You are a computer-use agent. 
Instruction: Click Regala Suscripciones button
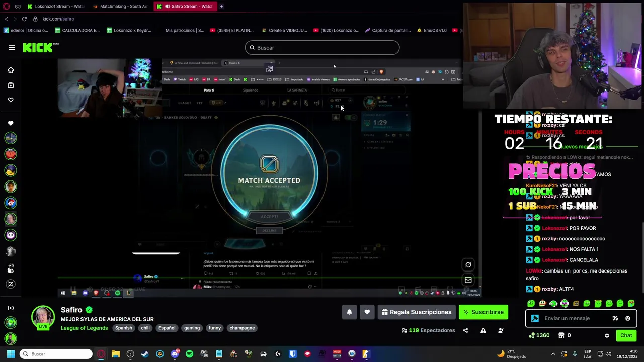(417, 312)
